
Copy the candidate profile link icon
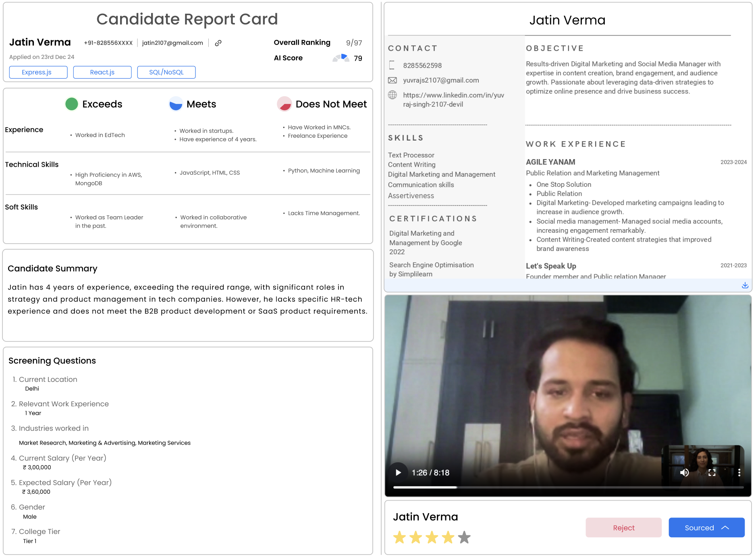click(218, 43)
